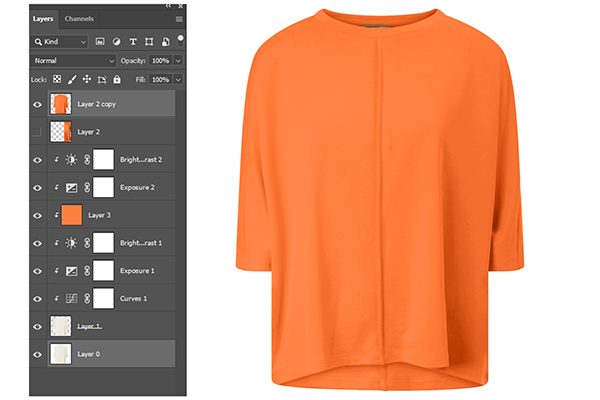600x400 pixels.
Task: Hide Layer 3 color fill
Action: [38, 216]
